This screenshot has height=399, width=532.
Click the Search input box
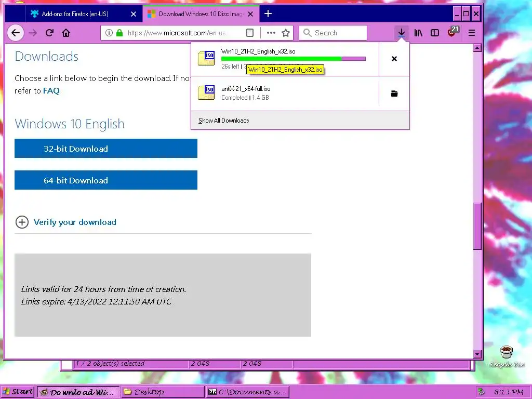tap(333, 33)
